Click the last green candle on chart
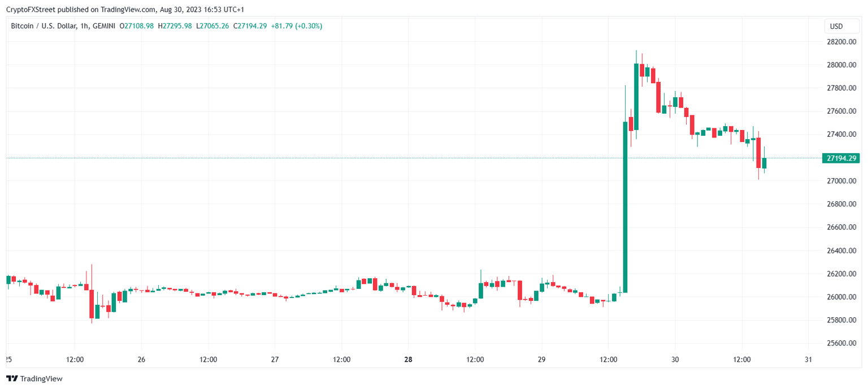 (x=764, y=163)
